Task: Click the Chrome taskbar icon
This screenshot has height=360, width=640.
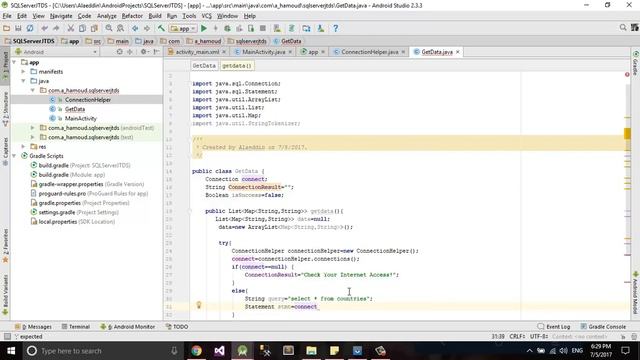Action: pyautogui.click(x=196, y=351)
